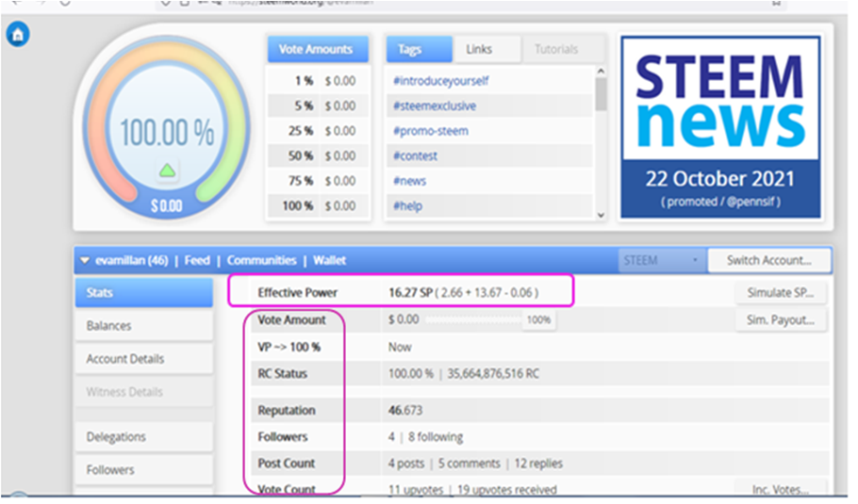
Task: Click the evamillan (46) account link
Action: coord(132,260)
